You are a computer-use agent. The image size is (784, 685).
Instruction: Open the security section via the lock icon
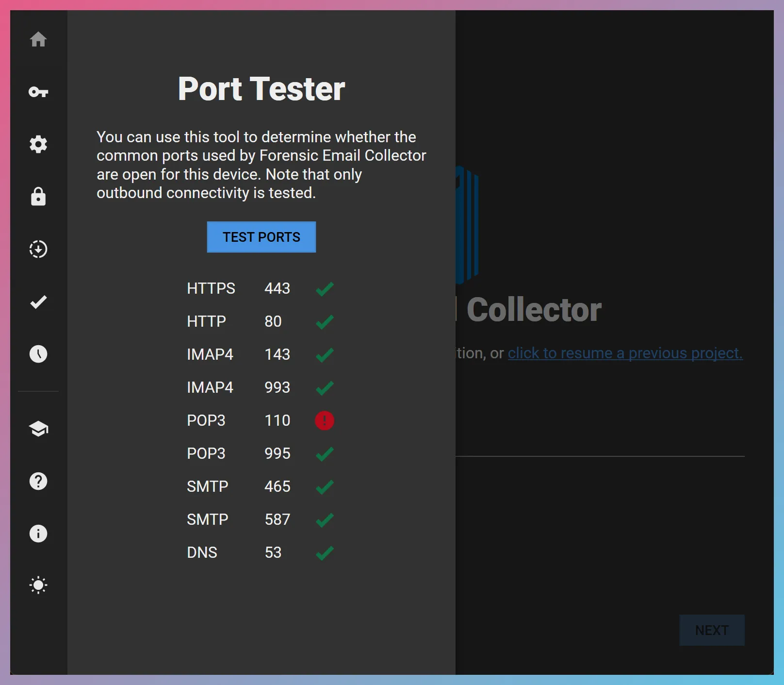tap(38, 197)
